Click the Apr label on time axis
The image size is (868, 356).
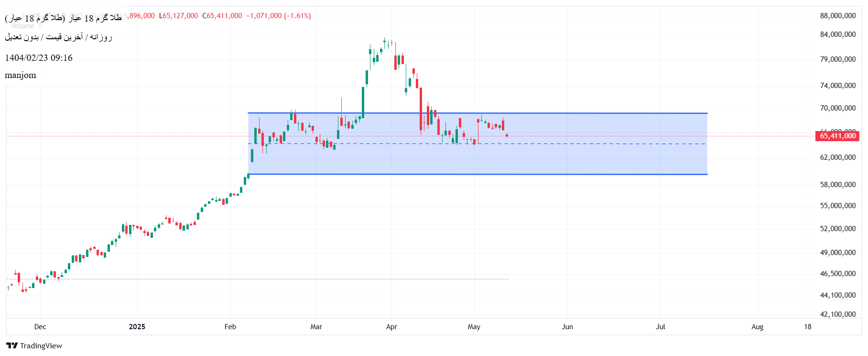(x=391, y=327)
